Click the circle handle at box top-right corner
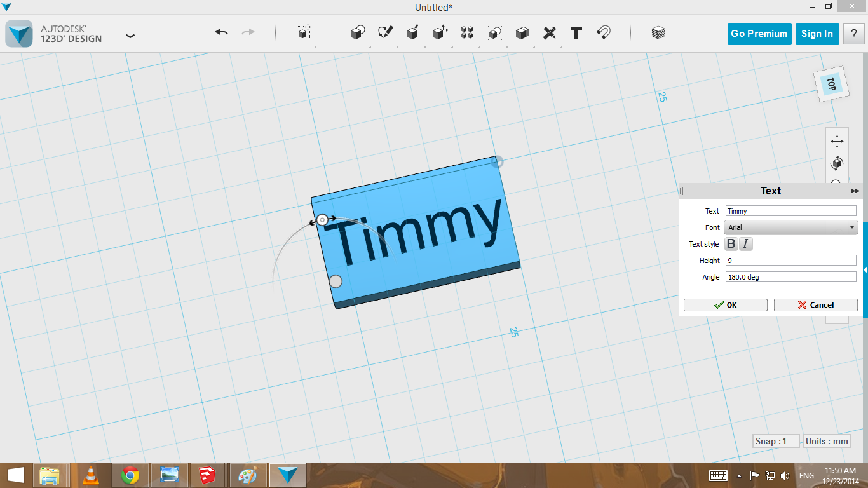868x488 pixels. tap(497, 162)
